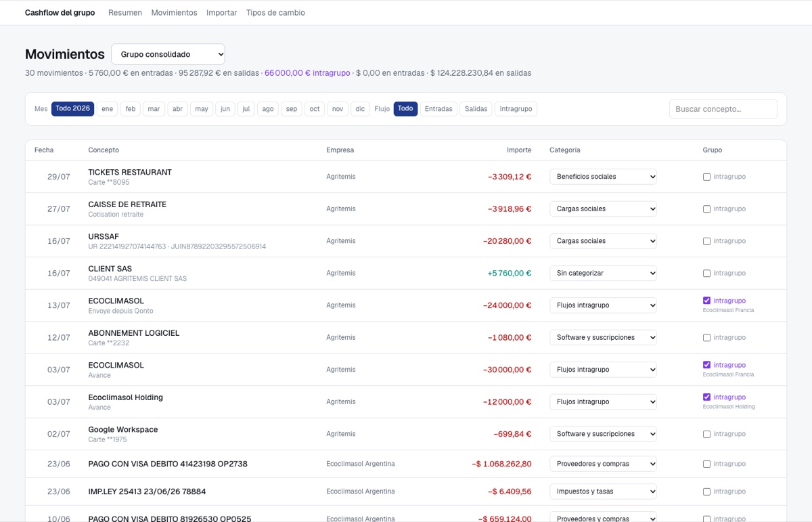Open category dropdown for Ecoclimasol Holding
Image resolution: width=812 pixels, height=522 pixels.
pyautogui.click(x=603, y=401)
